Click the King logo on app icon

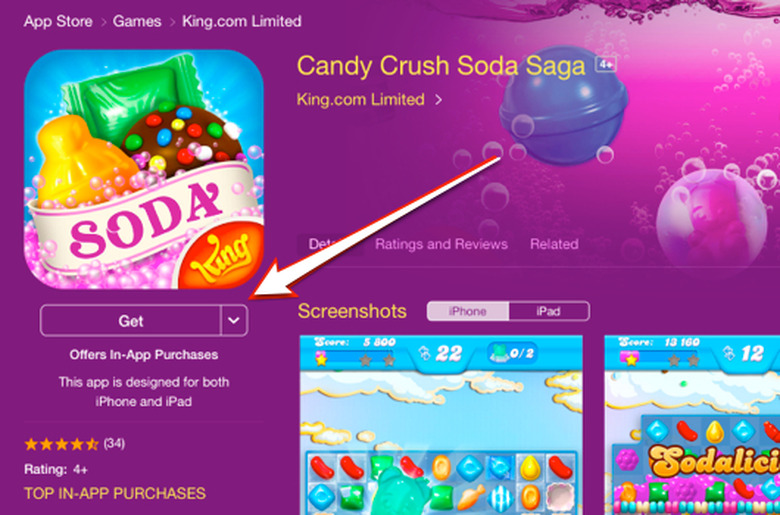tap(222, 256)
